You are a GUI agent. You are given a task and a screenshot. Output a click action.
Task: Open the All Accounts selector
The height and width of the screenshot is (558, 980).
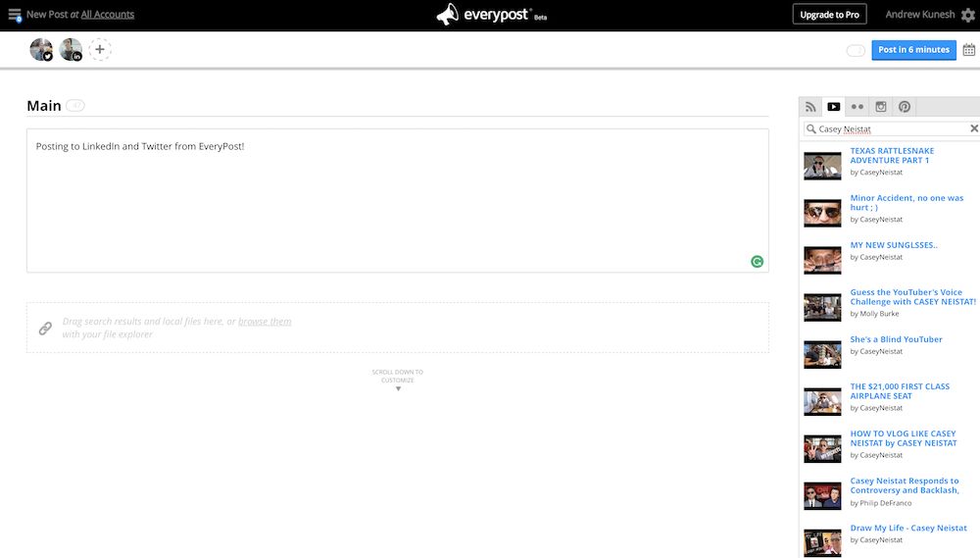pyautogui.click(x=108, y=15)
